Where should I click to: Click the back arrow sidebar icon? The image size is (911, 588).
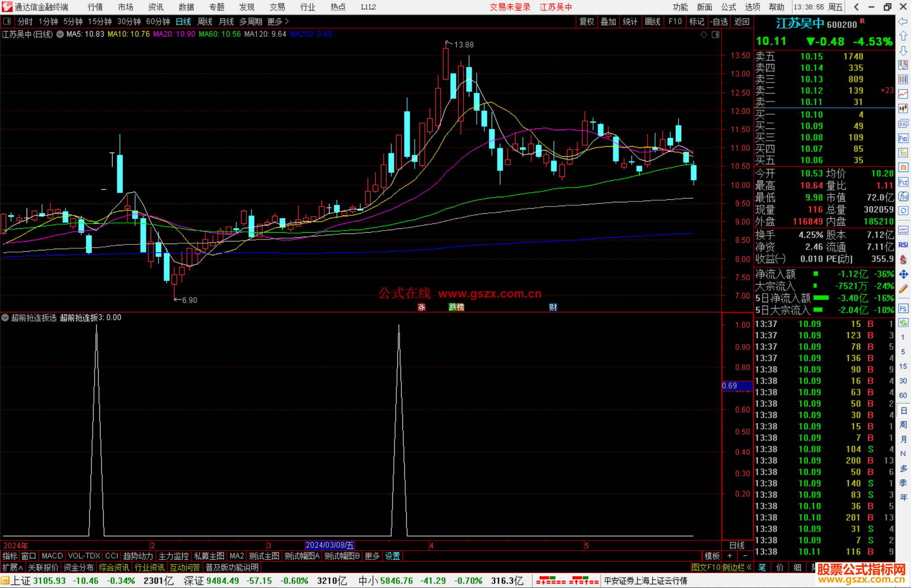click(903, 21)
